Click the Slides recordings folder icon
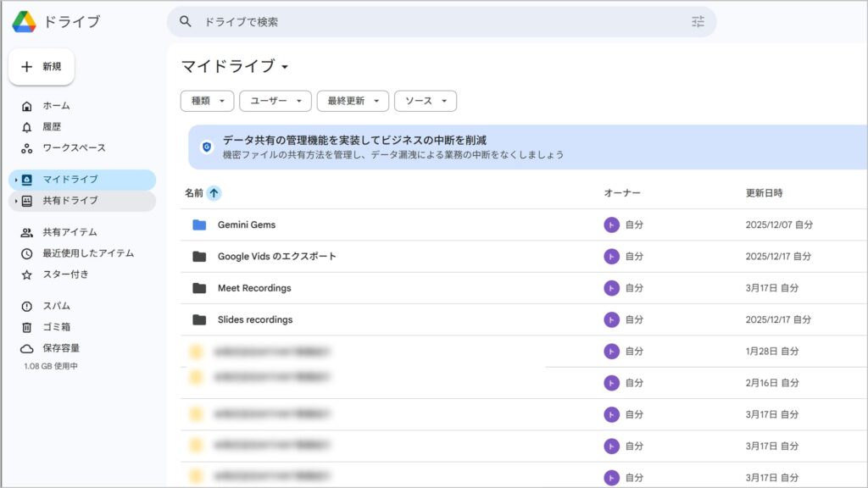Image resolution: width=868 pixels, height=488 pixels. (199, 319)
